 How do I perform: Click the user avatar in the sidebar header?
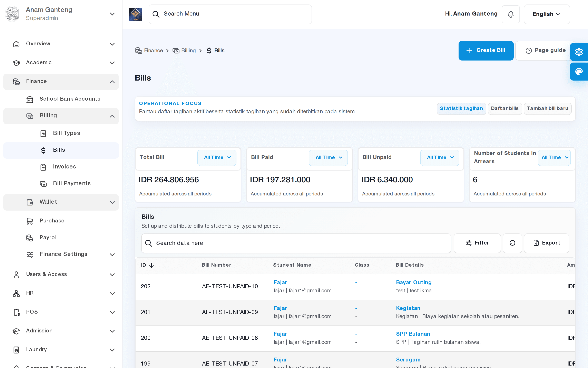[12, 14]
